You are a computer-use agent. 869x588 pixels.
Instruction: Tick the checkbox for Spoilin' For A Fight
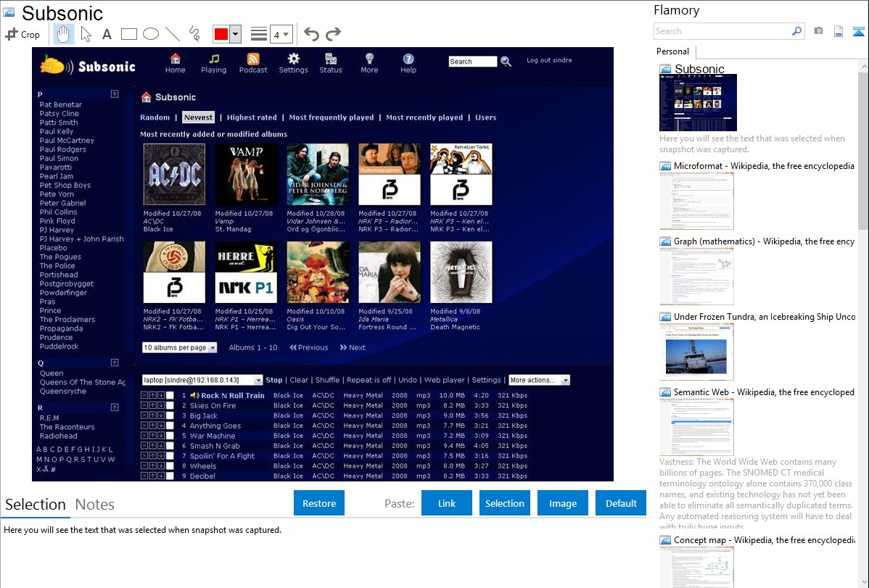click(170, 455)
